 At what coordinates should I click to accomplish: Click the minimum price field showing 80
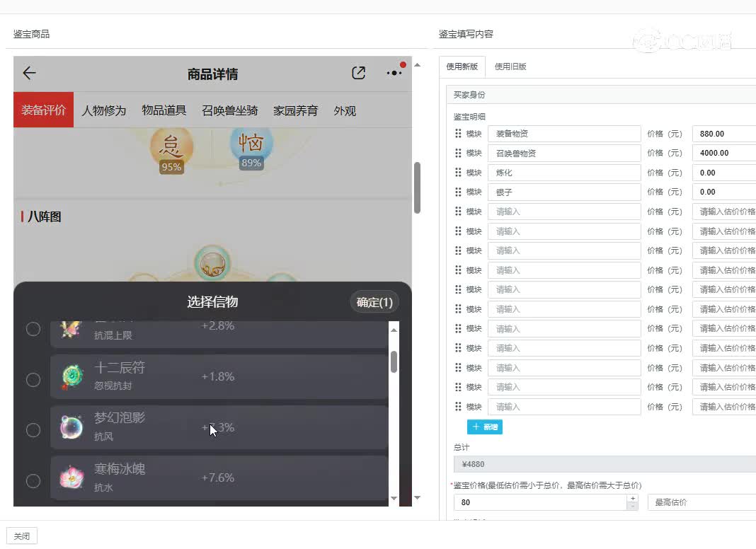[x=541, y=502]
